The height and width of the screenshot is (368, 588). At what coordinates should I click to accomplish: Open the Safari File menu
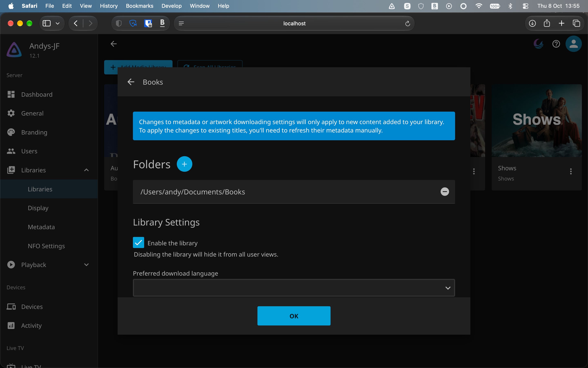[50, 6]
